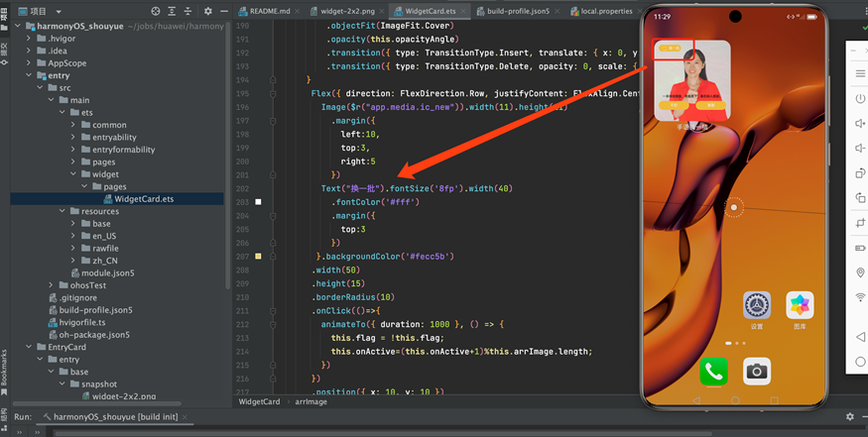Open harmonyOS_shouyue [build init] run tab
The image size is (868, 437).
click(x=116, y=416)
